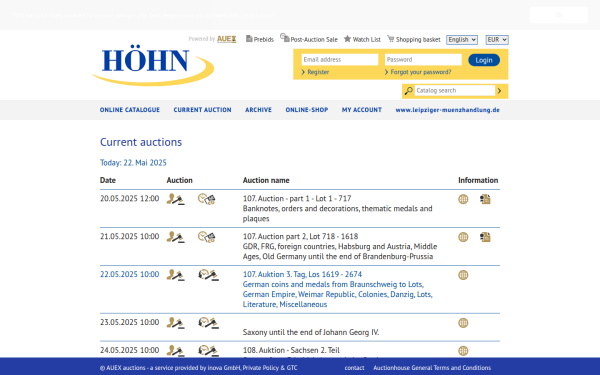
Task: Focus the Password field
Action: point(423,60)
